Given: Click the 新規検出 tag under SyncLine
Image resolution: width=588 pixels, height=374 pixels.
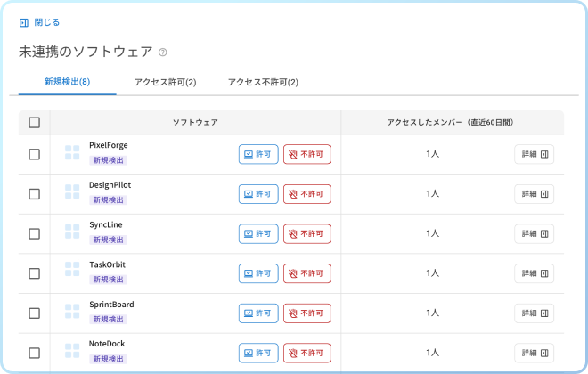Looking at the screenshot, I should 109,240.
